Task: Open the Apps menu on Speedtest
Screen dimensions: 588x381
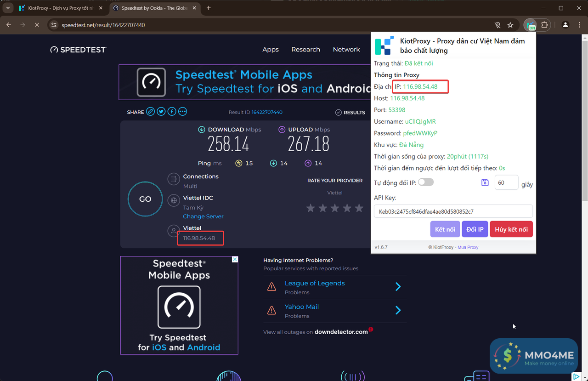Action: [x=271, y=50]
